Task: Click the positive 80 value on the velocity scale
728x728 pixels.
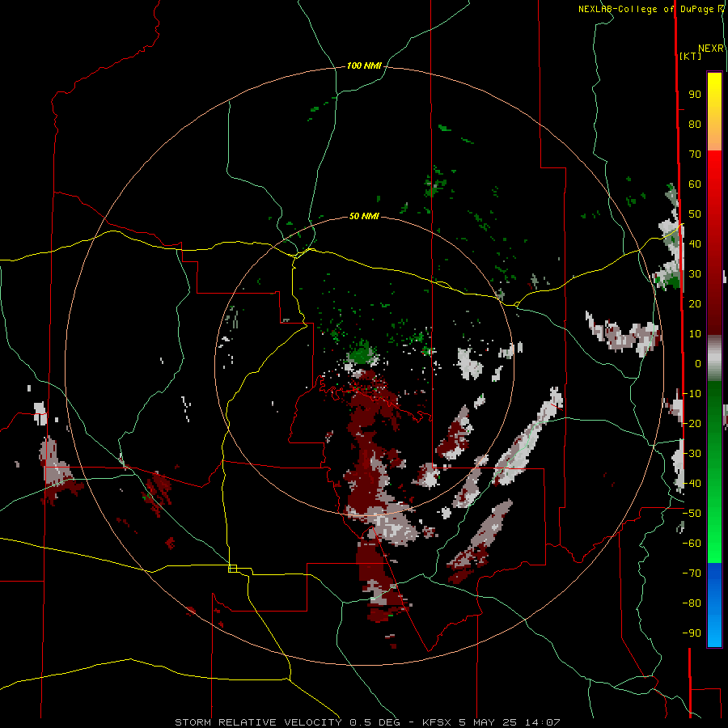Action: [695, 125]
